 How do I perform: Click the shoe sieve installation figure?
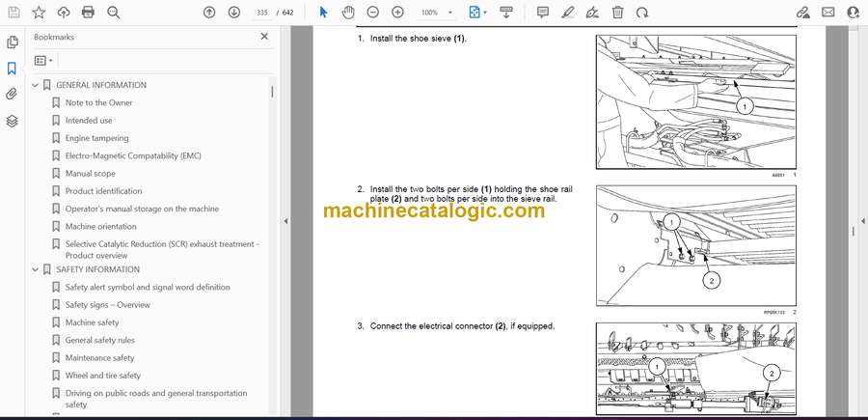click(695, 102)
